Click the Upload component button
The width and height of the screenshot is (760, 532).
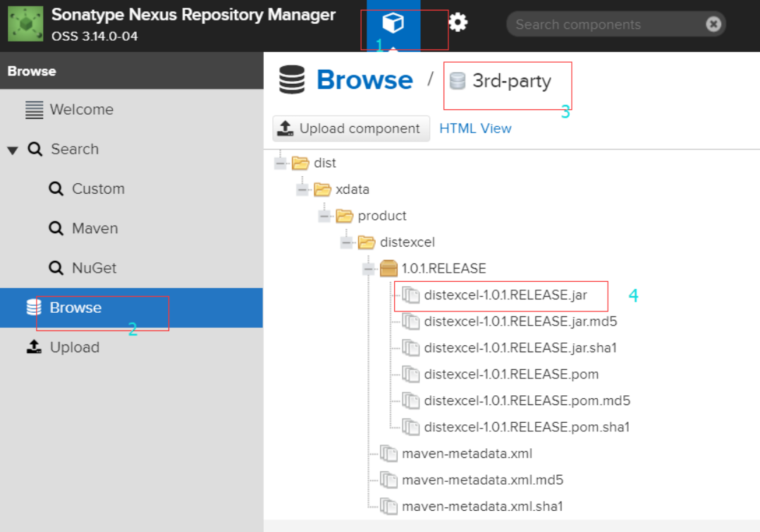[x=351, y=128]
